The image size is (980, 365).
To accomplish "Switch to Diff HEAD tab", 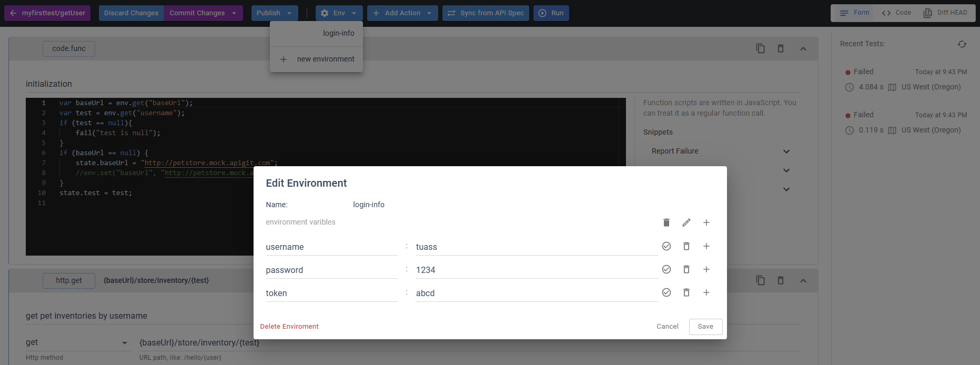I will (x=945, y=13).
